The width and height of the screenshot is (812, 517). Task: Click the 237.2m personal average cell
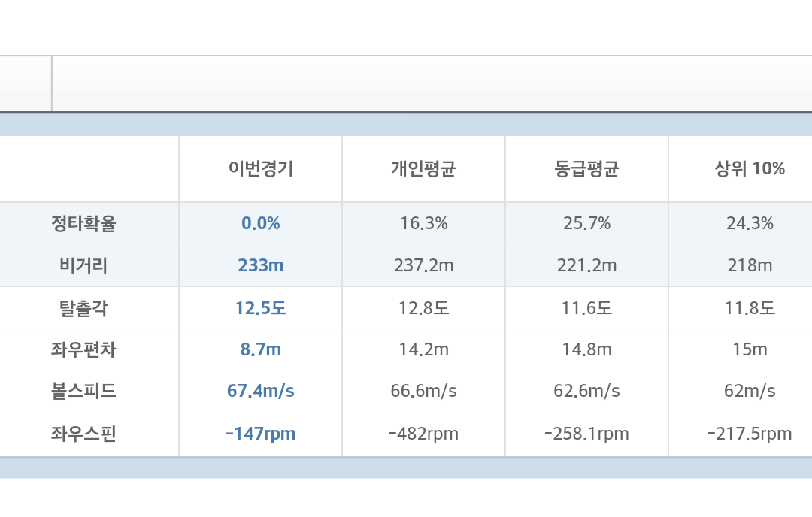tap(423, 265)
